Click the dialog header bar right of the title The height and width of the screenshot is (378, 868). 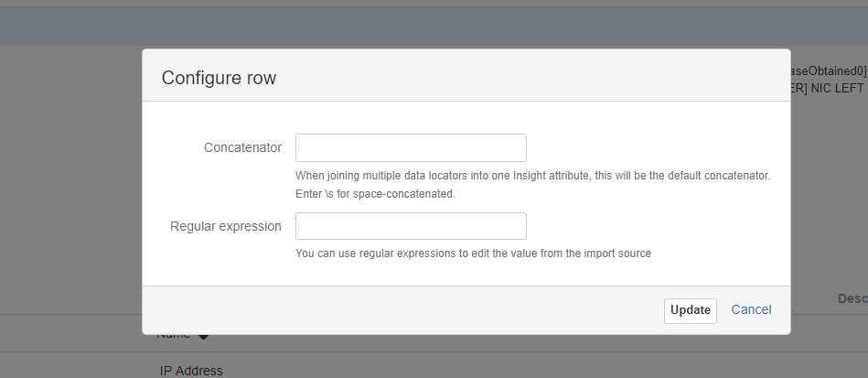[x=531, y=76]
